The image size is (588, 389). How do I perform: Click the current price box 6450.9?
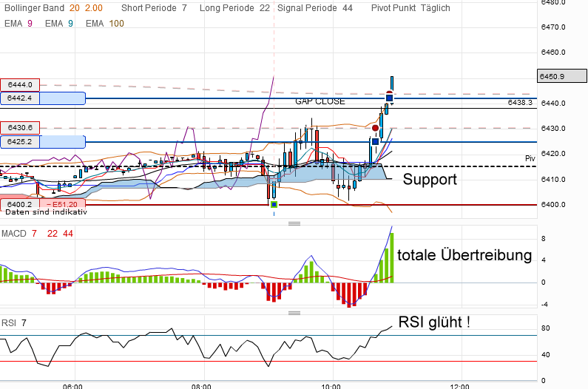coord(562,76)
